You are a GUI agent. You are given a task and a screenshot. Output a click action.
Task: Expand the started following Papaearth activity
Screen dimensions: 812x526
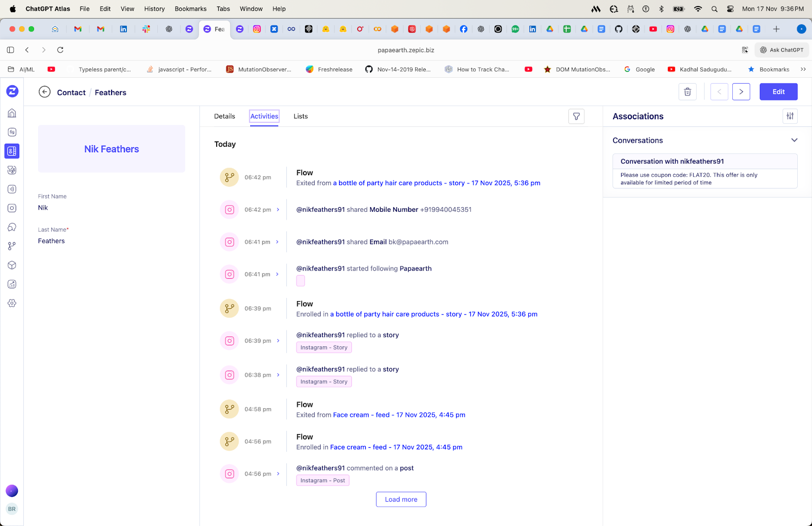tap(278, 274)
